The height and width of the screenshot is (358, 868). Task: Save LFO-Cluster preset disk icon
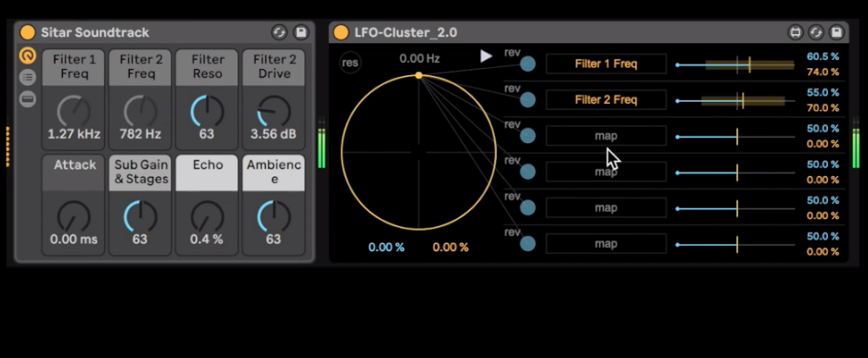tap(836, 33)
